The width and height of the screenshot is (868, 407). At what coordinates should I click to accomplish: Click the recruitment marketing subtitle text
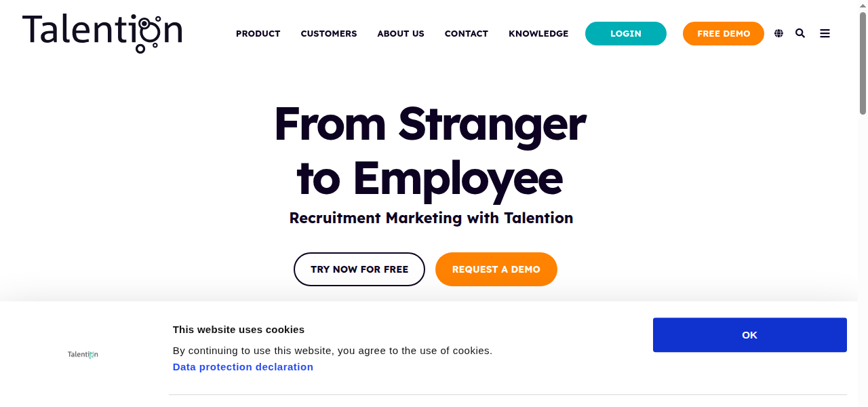[431, 218]
